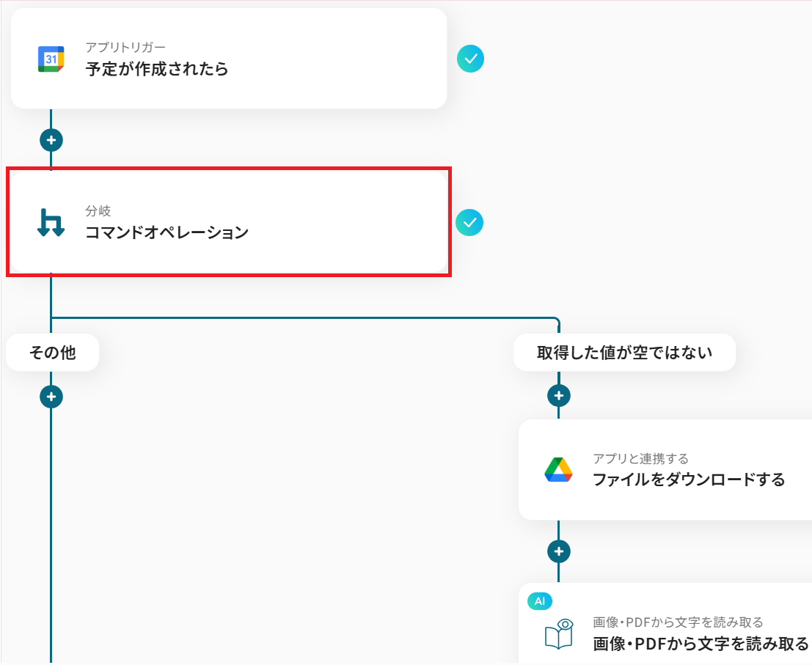Select the その他 branch label
812x665 pixels.
52,353
